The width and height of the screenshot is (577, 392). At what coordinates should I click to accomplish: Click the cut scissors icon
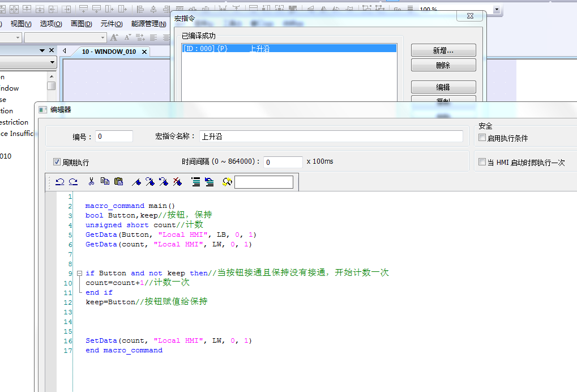coord(91,182)
